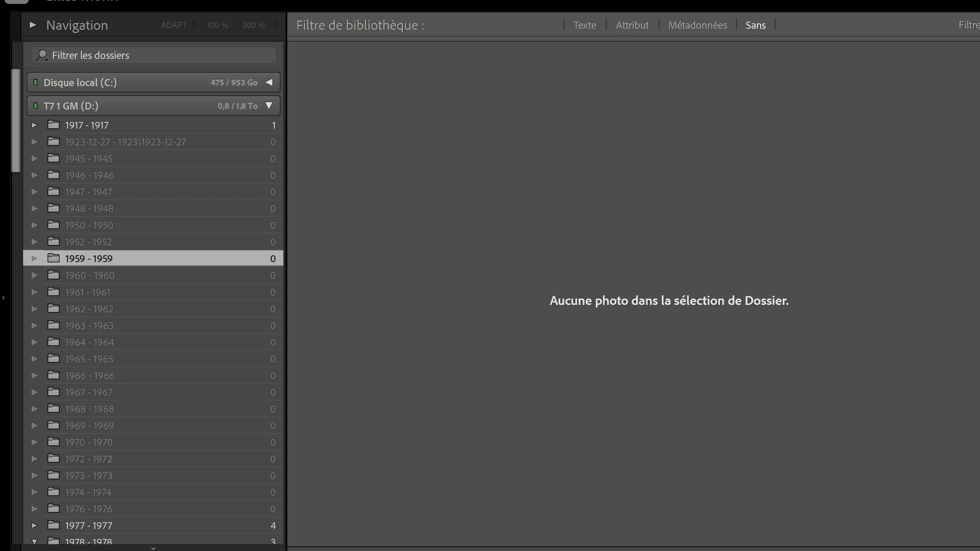Click the green status indicator for T7 1 GM (D:)
The image size is (980, 551).
tap(35, 106)
